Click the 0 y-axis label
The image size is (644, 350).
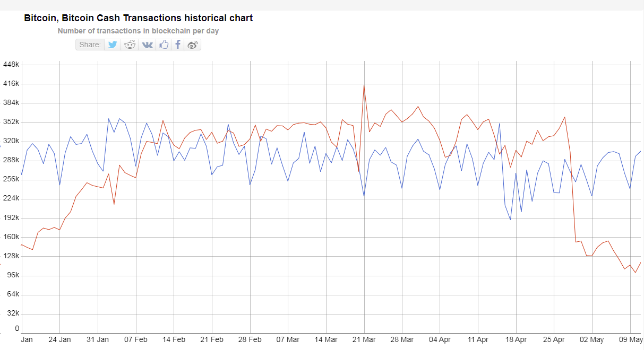click(17, 328)
